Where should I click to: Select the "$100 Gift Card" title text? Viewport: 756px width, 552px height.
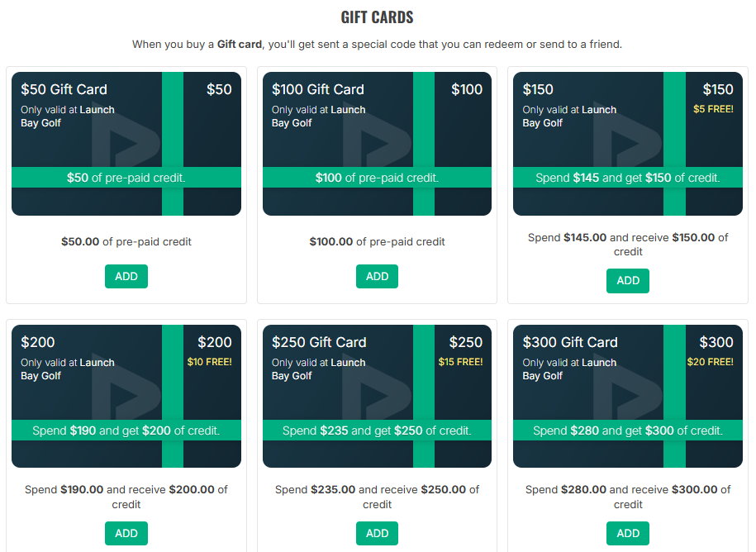click(317, 89)
